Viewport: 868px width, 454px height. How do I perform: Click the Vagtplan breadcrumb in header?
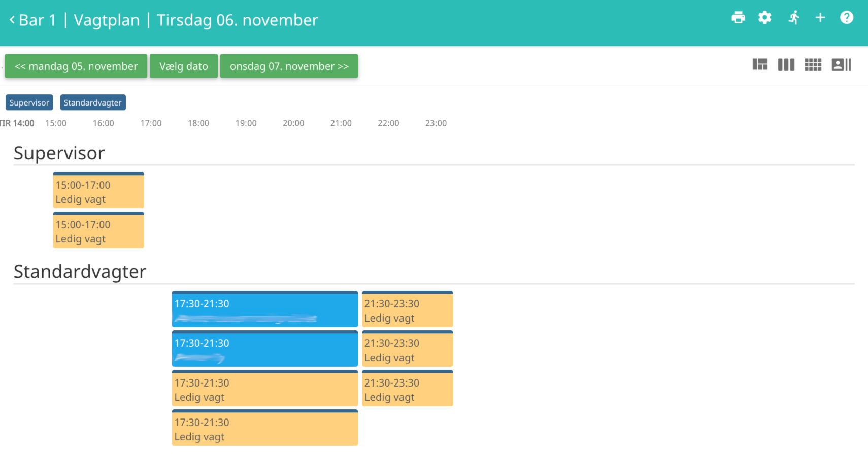[107, 20]
